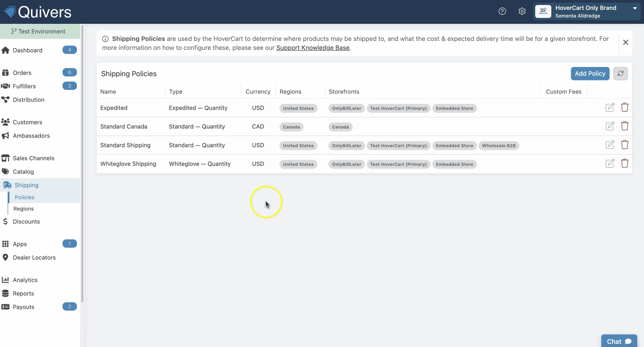Click the HoverCart brand logo thumbnail
Viewport: 644px width, 347px height.
543,12
